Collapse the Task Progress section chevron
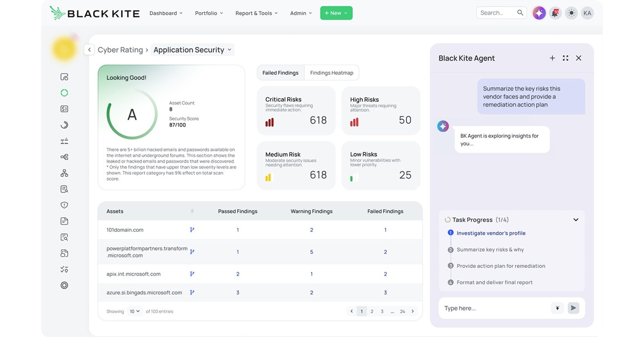This screenshot has height=337, width=644. 576,220
